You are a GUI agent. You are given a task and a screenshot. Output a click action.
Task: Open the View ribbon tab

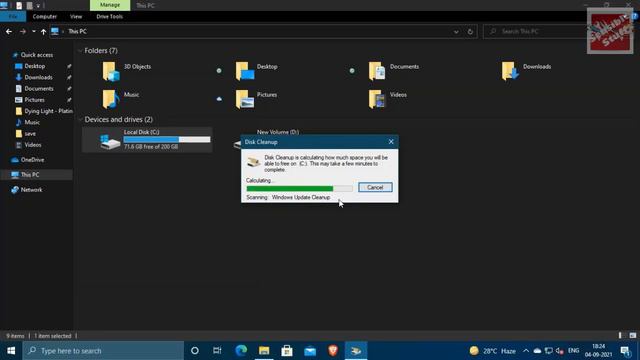point(76,16)
